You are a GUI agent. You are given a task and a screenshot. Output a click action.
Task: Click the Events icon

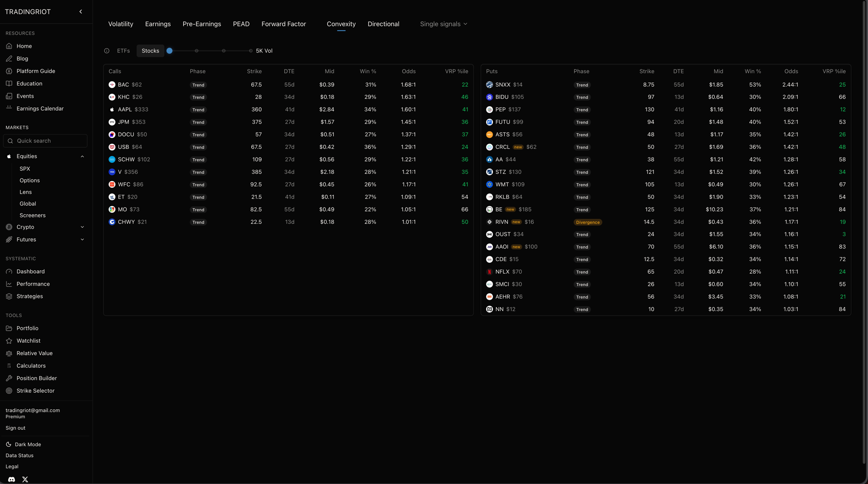[9, 96]
